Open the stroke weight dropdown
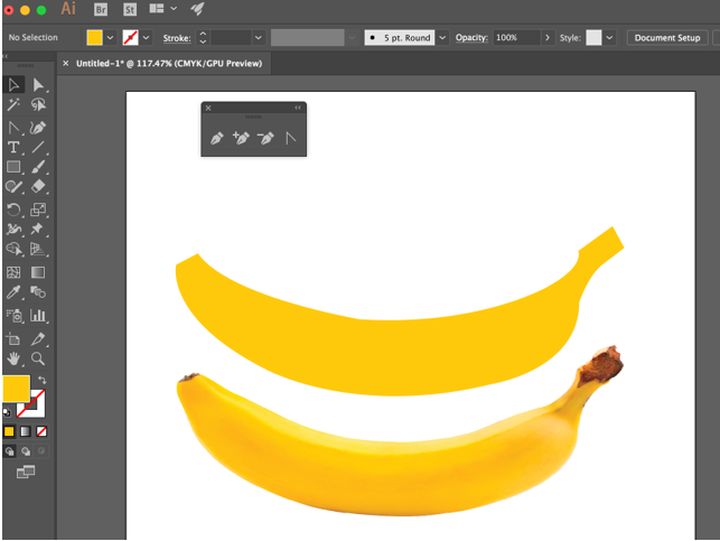 point(258,38)
